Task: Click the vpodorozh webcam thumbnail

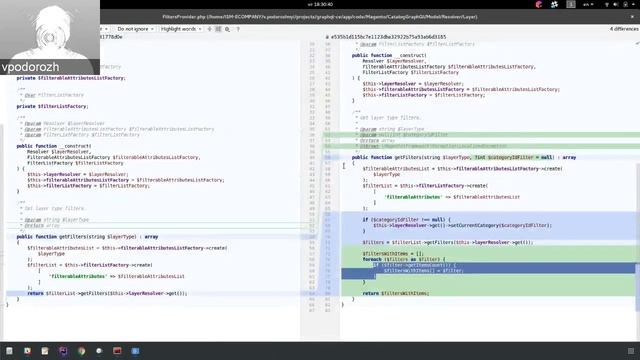Action: pos(50,37)
